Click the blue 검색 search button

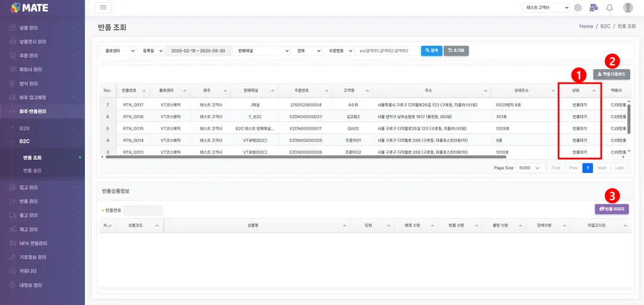pos(431,51)
